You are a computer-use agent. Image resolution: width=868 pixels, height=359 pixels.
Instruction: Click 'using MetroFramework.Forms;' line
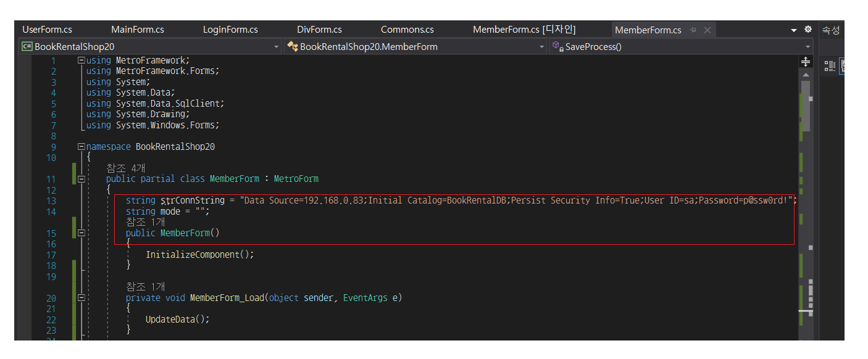153,71
